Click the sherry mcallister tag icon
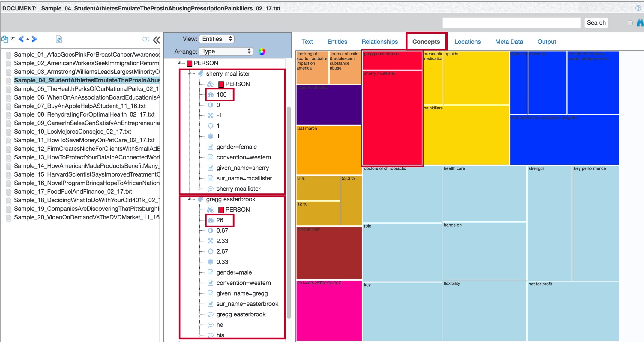644x342 pixels. pyautogui.click(x=201, y=73)
